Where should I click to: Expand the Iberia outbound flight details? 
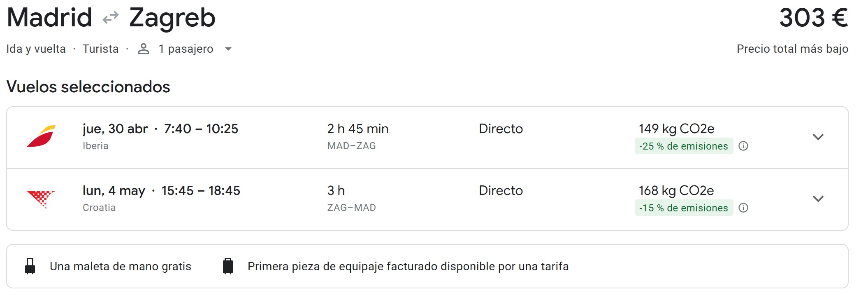(x=818, y=137)
